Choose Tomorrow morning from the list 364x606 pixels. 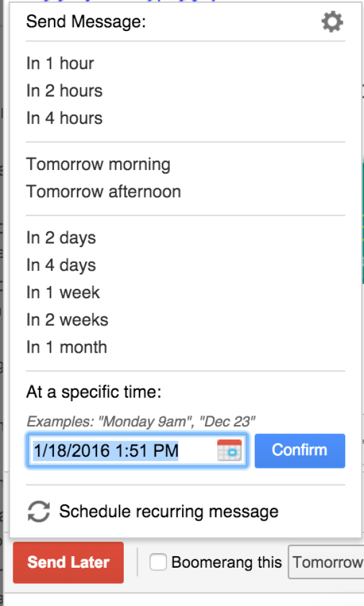(x=98, y=164)
